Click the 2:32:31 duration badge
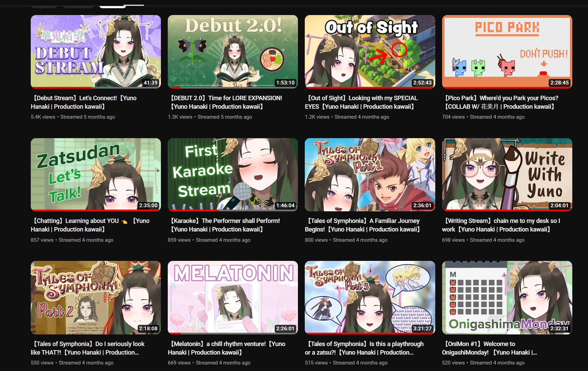This screenshot has width=588, height=371. [559, 329]
